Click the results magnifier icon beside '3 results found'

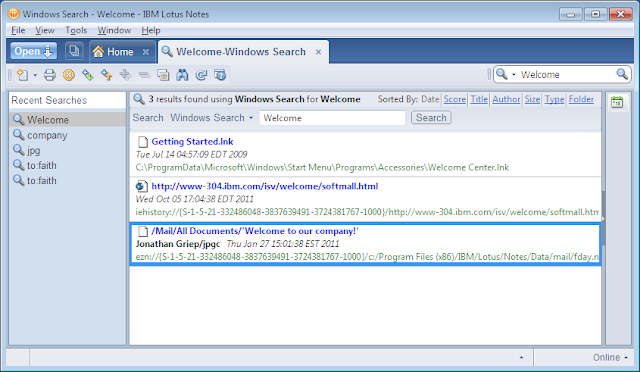click(139, 99)
